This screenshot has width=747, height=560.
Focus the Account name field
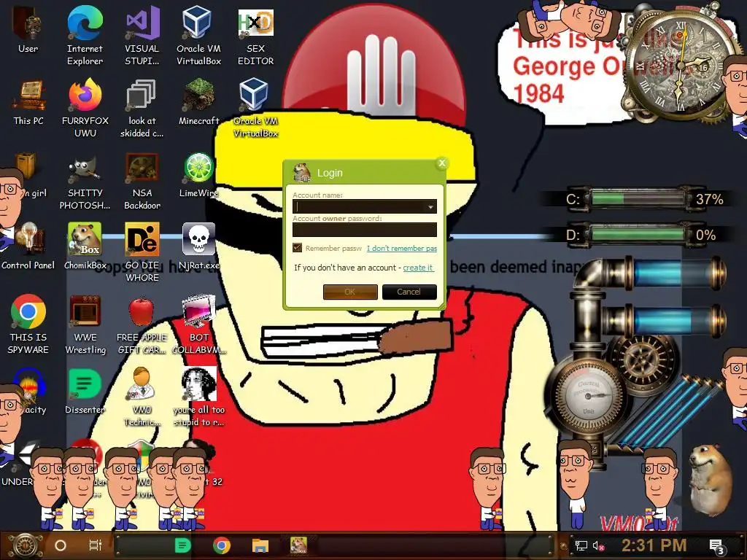coord(365,206)
